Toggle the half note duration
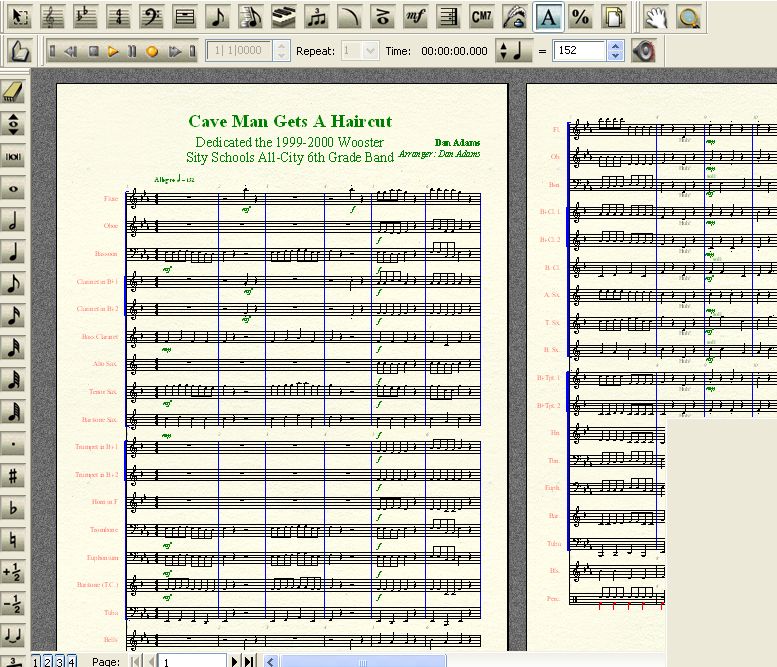This screenshot has height=667, width=777. tap(13, 221)
